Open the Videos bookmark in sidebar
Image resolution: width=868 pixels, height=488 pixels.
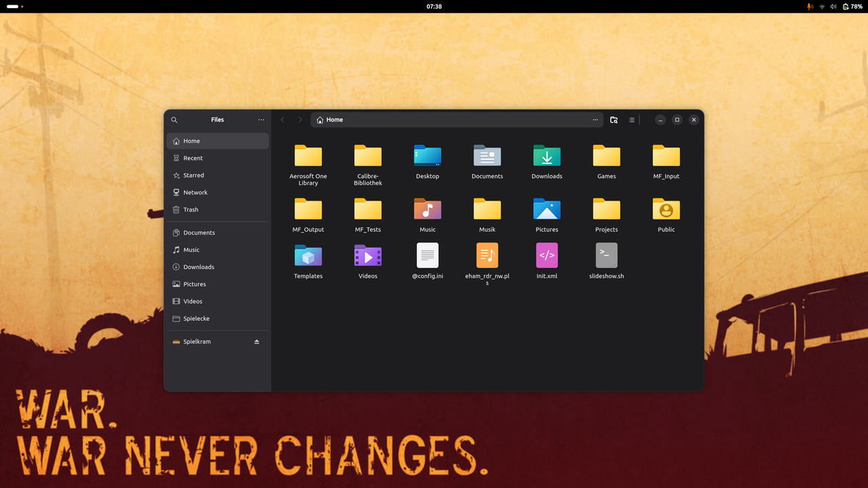pos(218,301)
